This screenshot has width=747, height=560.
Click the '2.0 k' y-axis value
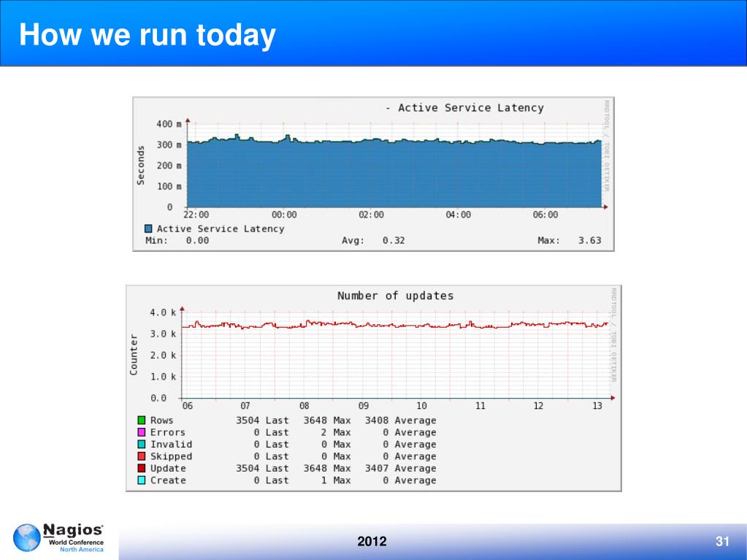(163, 356)
